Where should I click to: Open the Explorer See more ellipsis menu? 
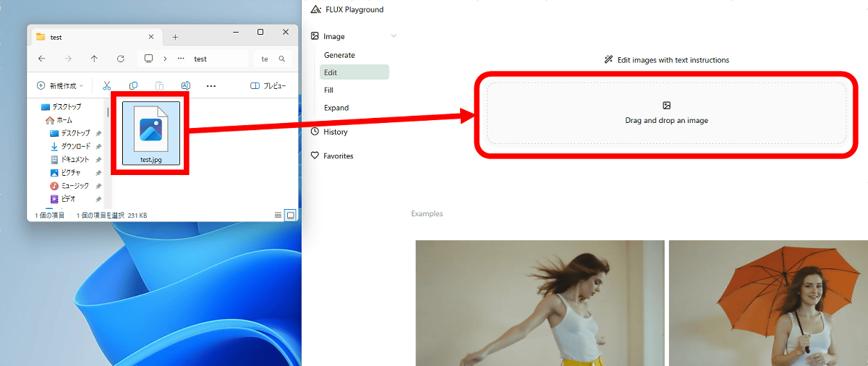click(211, 85)
